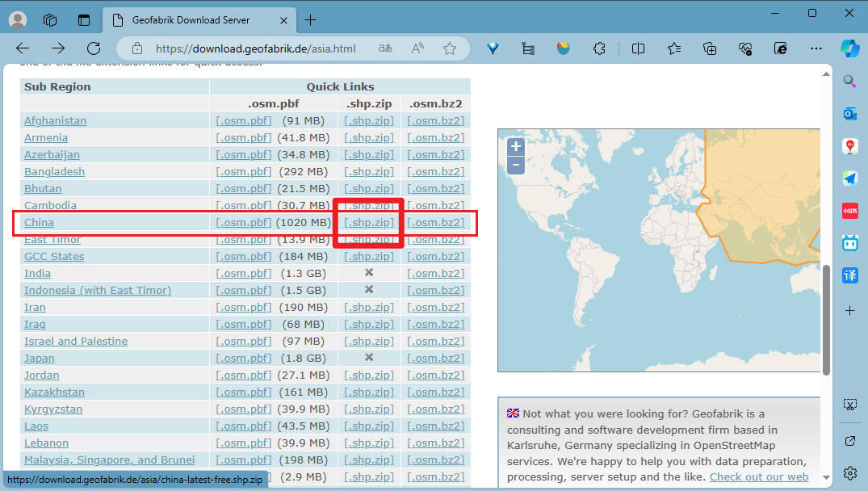Viewport: 868px width, 491px height.
Task: Activate Read aloud icon
Action: click(418, 48)
